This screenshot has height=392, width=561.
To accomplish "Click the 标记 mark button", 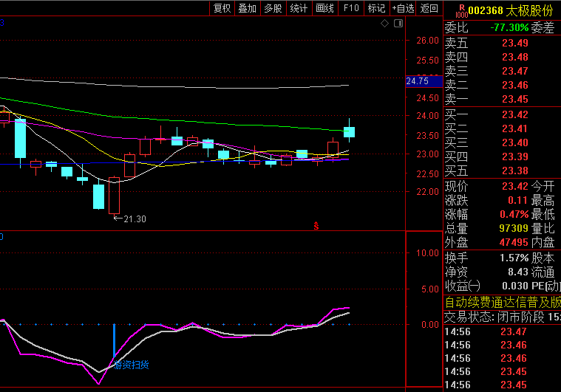I will (376, 8).
